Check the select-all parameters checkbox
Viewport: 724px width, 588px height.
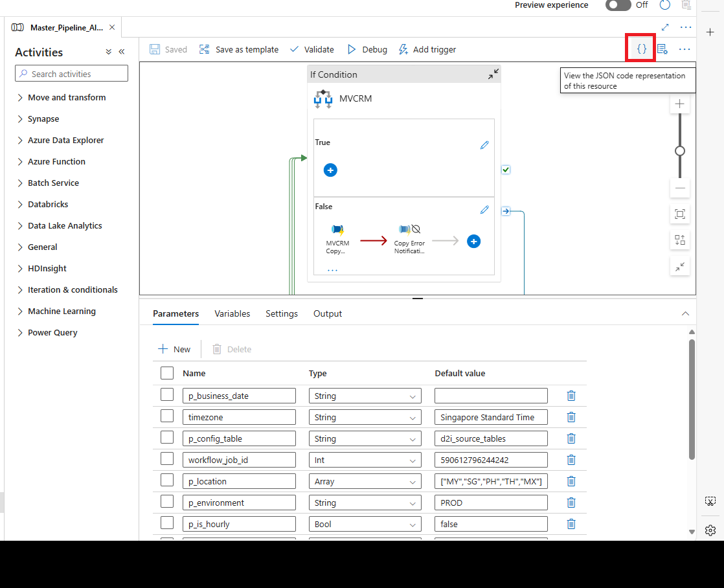166,373
